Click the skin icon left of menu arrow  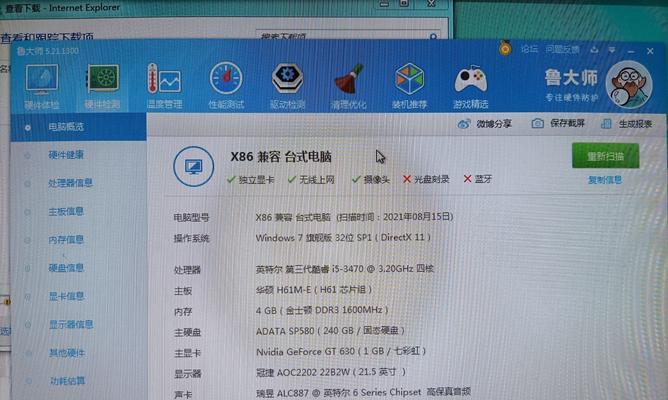click(x=594, y=50)
